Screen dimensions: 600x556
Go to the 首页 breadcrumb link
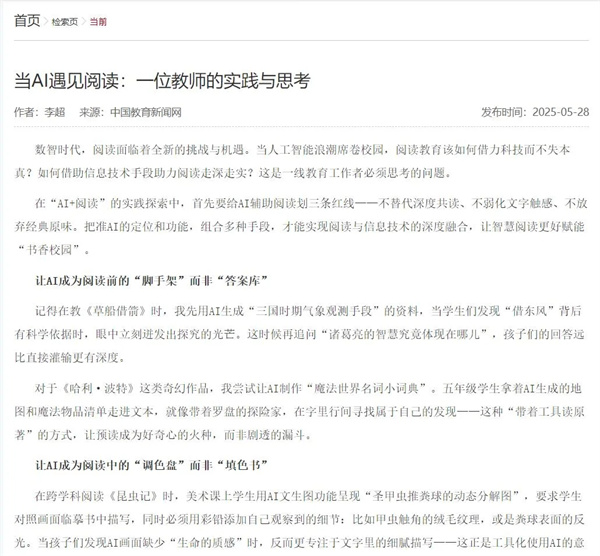(x=27, y=21)
